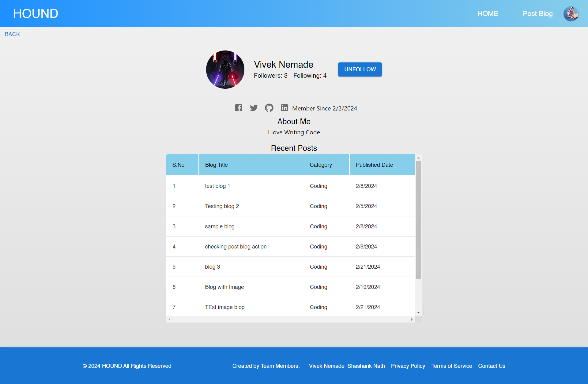Screen dimensions: 588x384
Task: Go to HOME in navigation bar
Action: 488,14
